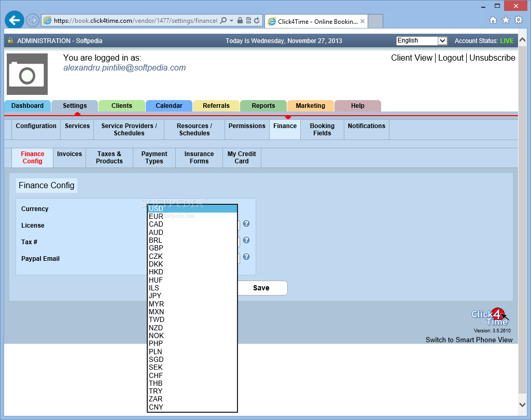Screen dimensions: 531x420
Task: Choose BRL from currency options
Action: (x=192, y=240)
